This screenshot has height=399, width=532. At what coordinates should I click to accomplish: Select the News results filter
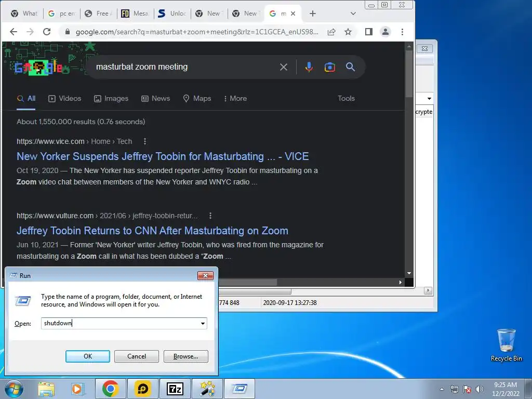click(x=155, y=98)
